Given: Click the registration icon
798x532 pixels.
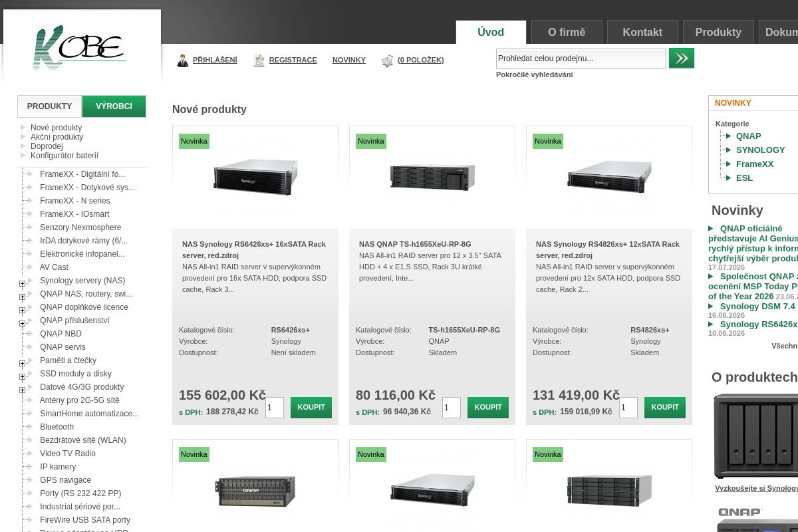Looking at the screenshot, I should pyautogui.click(x=259, y=61).
